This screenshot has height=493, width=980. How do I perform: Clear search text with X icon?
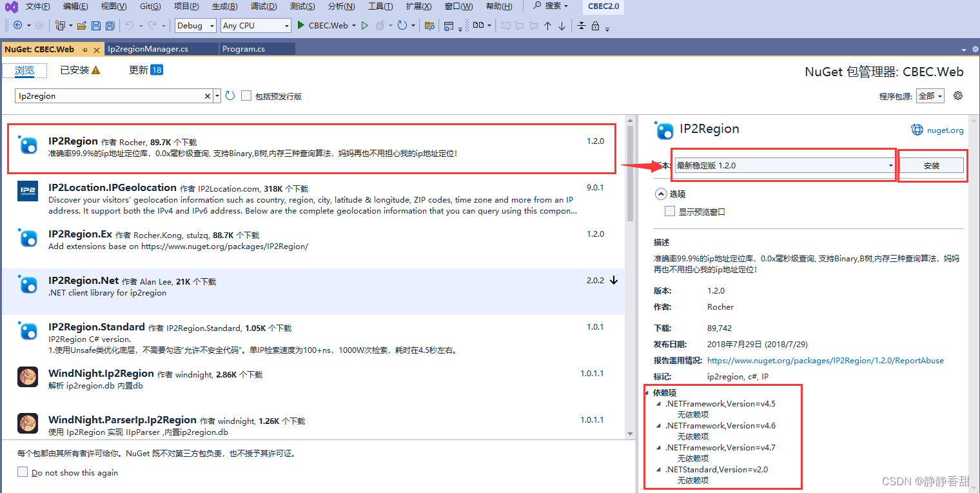[208, 96]
